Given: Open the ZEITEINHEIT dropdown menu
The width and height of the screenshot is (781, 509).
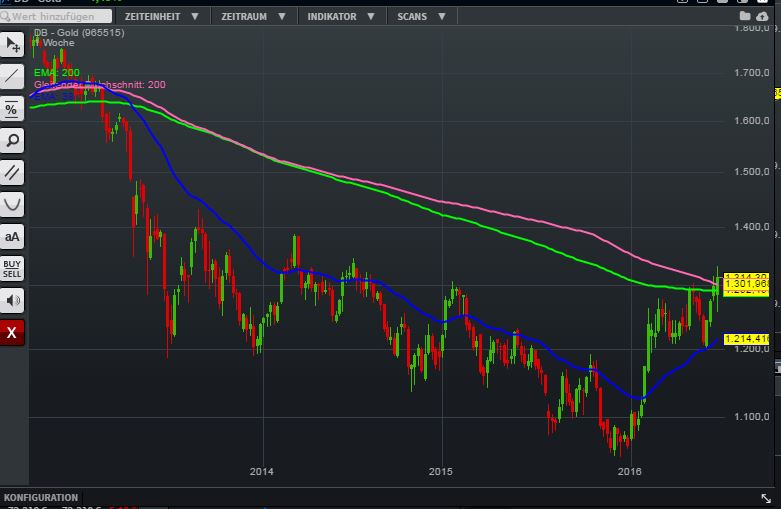Looking at the screenshot, I should tap(162, 16).
